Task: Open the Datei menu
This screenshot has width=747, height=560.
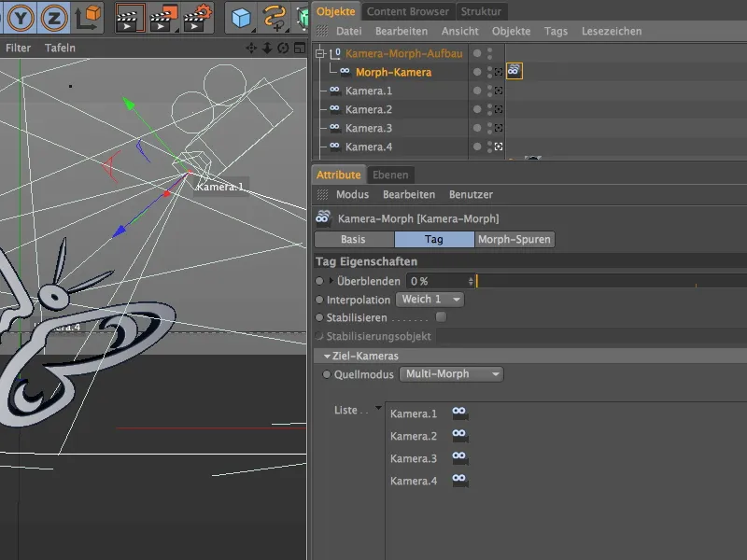Action: 348,31
